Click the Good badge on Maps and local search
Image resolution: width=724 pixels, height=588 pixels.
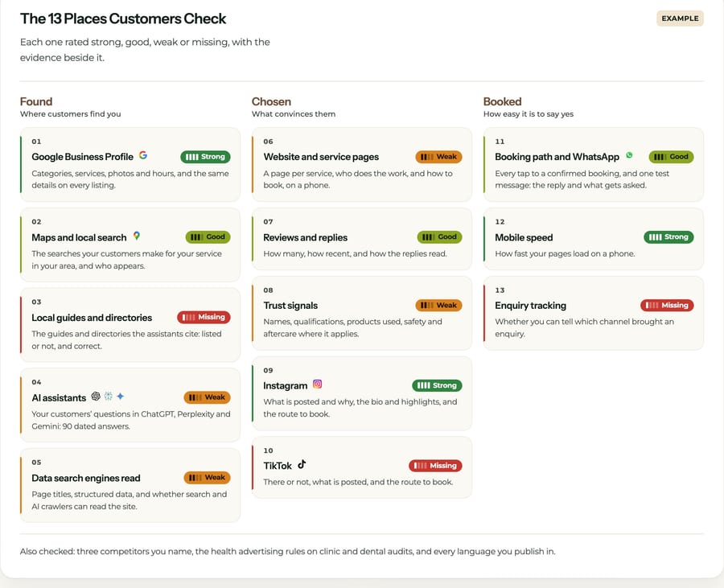click(208, 237)
